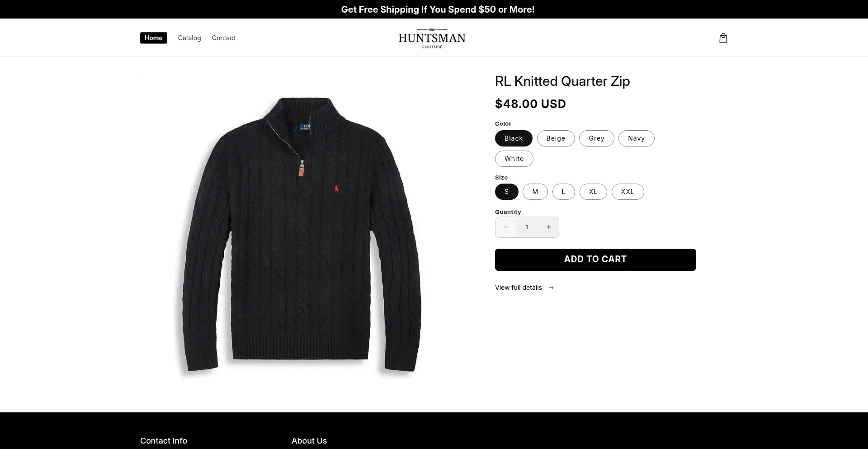Viewport: 868px width, 449px height.
Task: Decrease quantity with the minus icon
Action: (506, 227)
